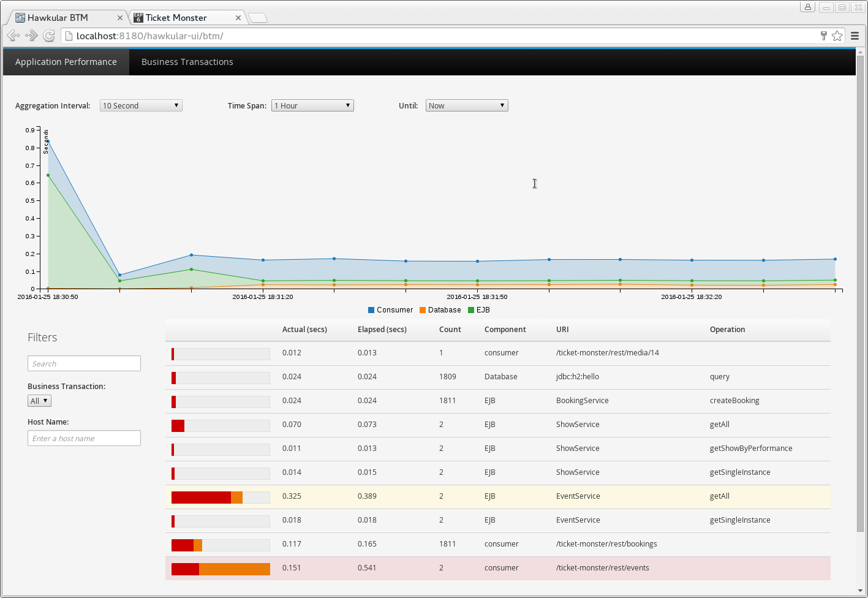Switch to the Hawkular BTM browser tab
This screenshot has width=868, height=598.
(x=66, y=18)
